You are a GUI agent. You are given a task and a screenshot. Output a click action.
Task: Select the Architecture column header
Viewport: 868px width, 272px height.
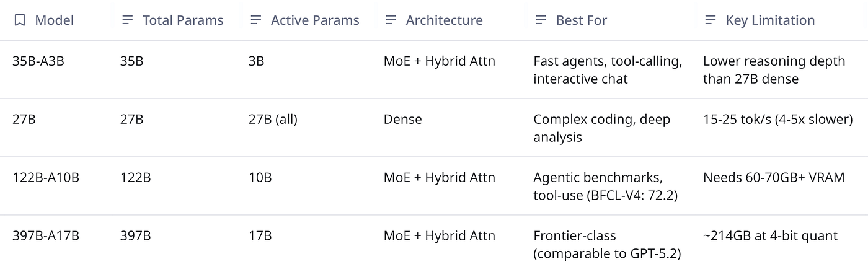click(444, 20)
